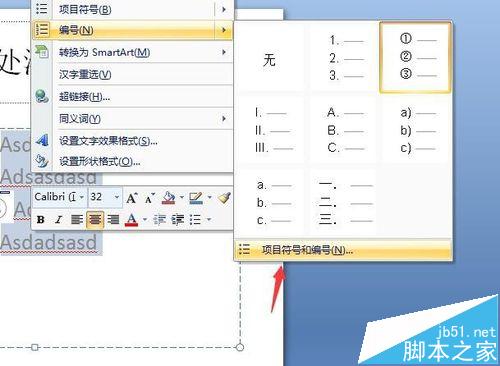Decrease list indent level icon
The image size is (500, 366).
coord(159,220)
